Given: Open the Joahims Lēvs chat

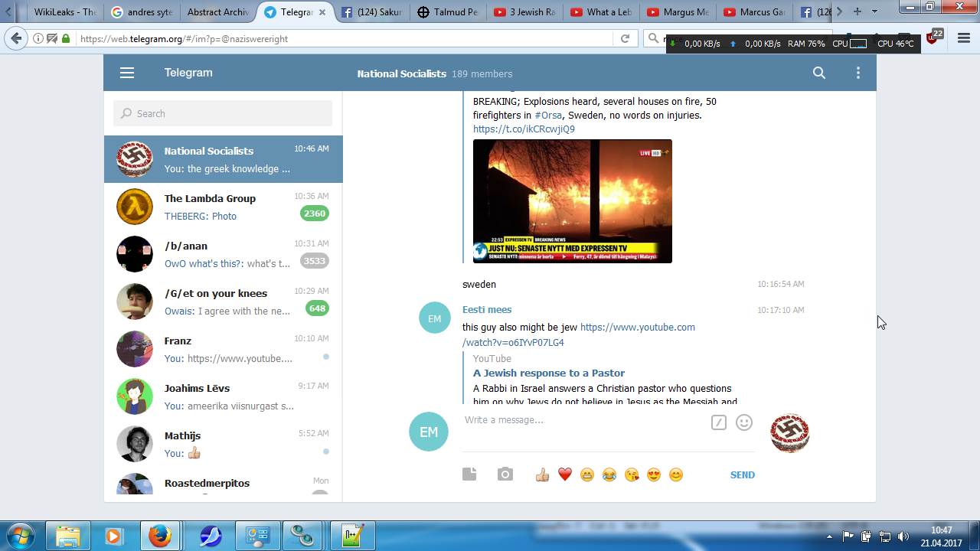Looking at the screenshot, I should point(223,396).
